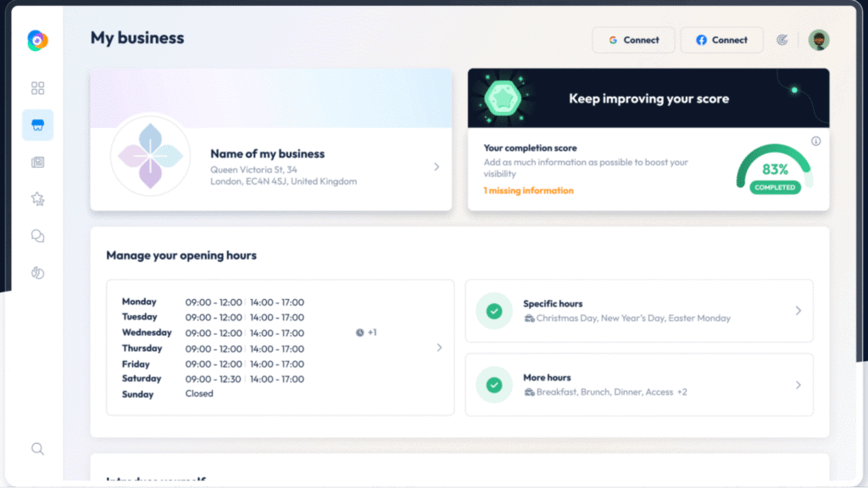
Task: View reviews via the star sidebar icon
Action: tap(37, 198)
